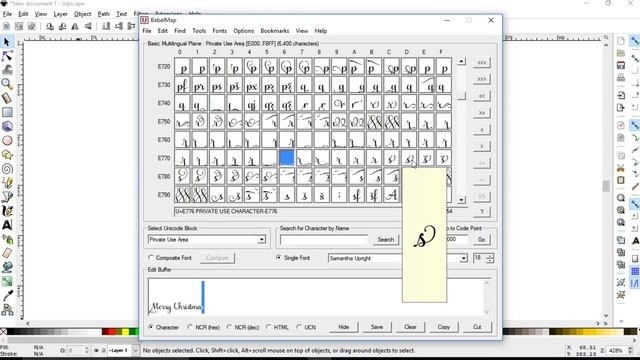The height and width of the screenshot is (360, 640).
Task: Click Open file icon in Inkscape right toolbar
Action: 621,53
